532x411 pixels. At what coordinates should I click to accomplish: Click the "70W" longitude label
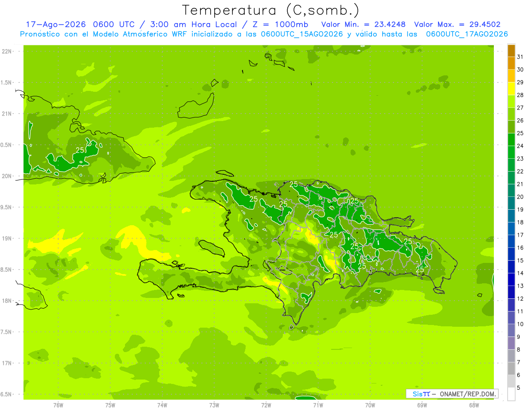click(370, 405)
